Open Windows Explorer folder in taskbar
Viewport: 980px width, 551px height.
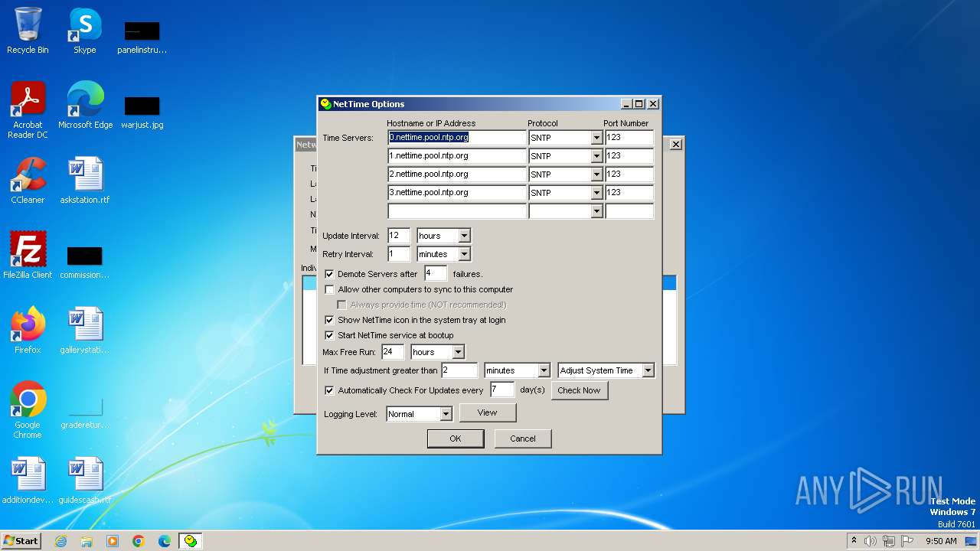coord(87,541)
